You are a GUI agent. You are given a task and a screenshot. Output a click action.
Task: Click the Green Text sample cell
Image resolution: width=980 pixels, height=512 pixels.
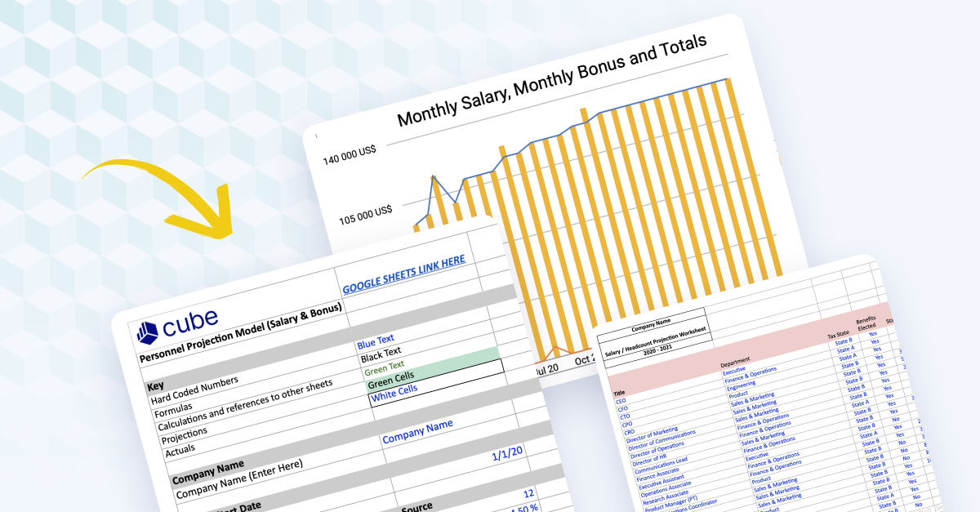[x=384, y=369]
